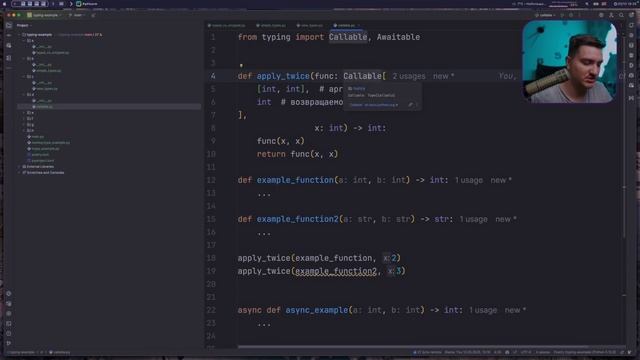Click '1 usage' hint beside async_example

point(483,310)
